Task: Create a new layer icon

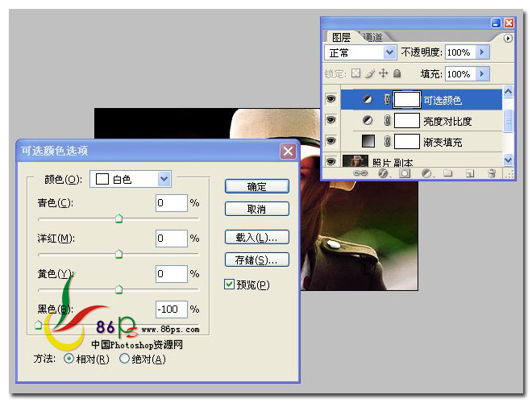Action: click(470, 173)
